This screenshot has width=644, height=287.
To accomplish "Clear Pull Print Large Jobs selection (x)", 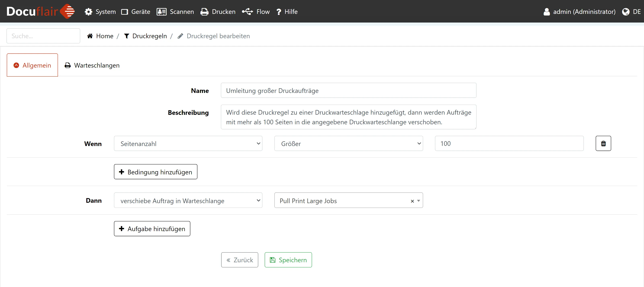I will coord(412,201).
